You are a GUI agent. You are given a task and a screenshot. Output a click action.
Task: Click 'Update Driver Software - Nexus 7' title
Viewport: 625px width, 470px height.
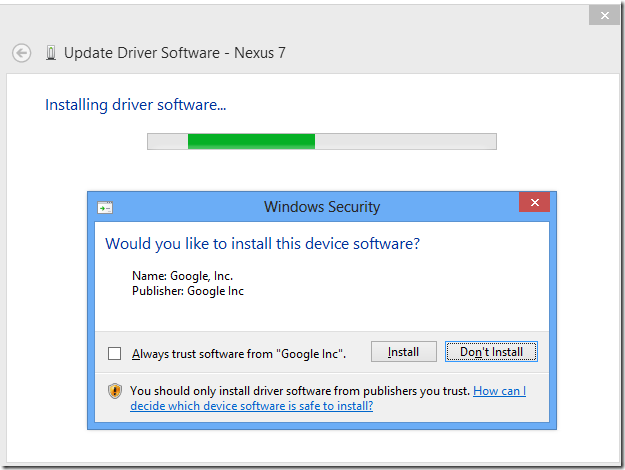175,53
